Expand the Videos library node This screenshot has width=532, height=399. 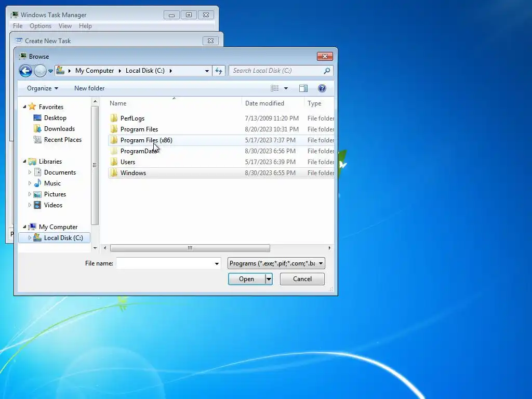(30, 205)
